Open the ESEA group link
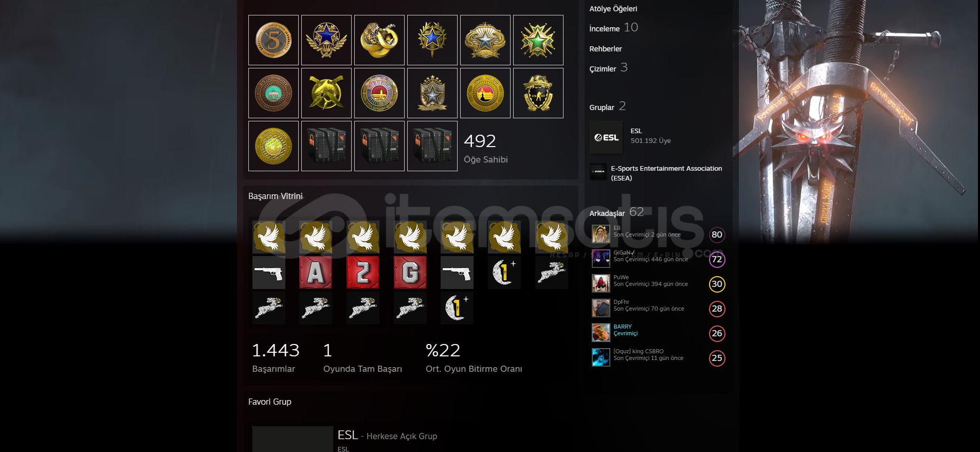This screenshot has width=980, height=452. coord(666,173)
